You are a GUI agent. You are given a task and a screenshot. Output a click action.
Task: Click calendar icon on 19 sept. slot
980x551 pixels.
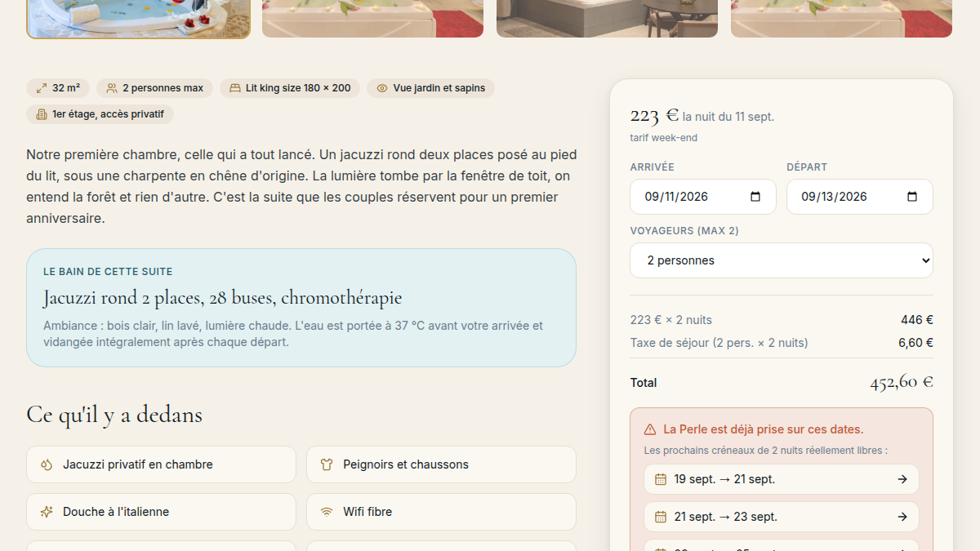661,479
